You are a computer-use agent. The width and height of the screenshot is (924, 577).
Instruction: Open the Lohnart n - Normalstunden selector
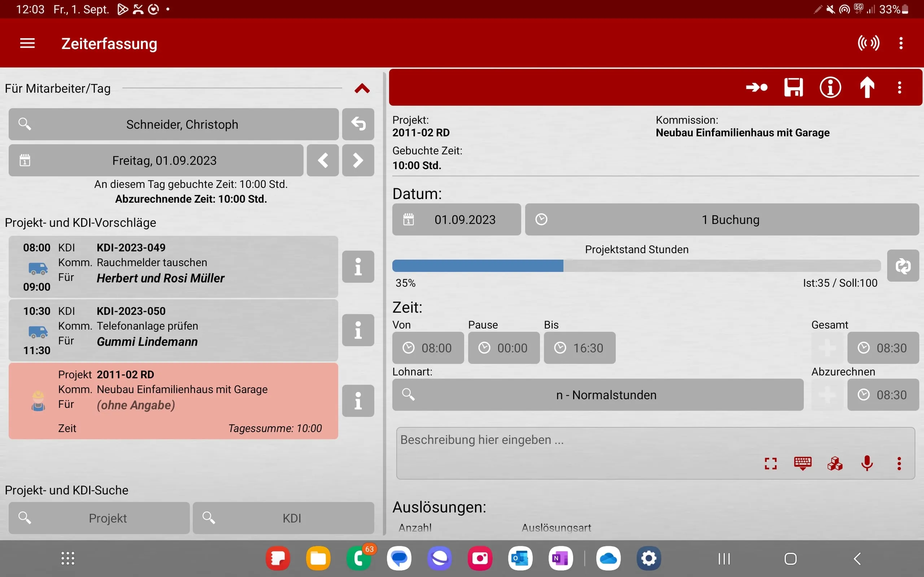click(x=598, y=395)
